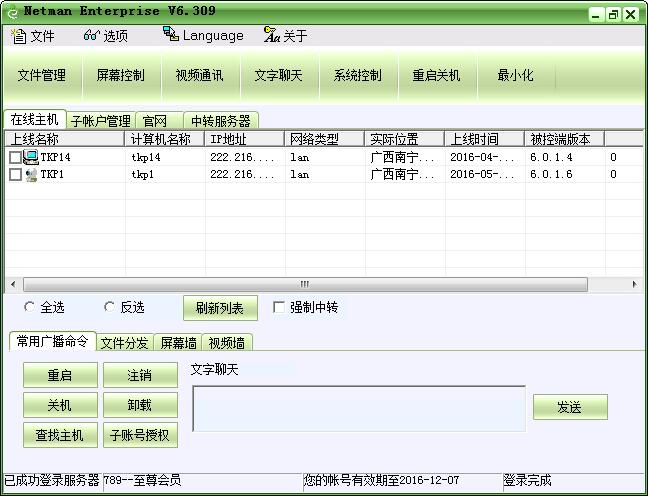Click the 文字聊天 message input box
Screen dimensions: 648x496
[x=359, y=408]
